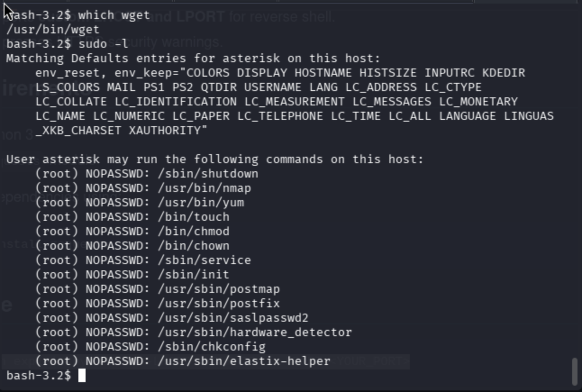Click the /usr/bin/nmap sudo entry

tap(204, 188)
